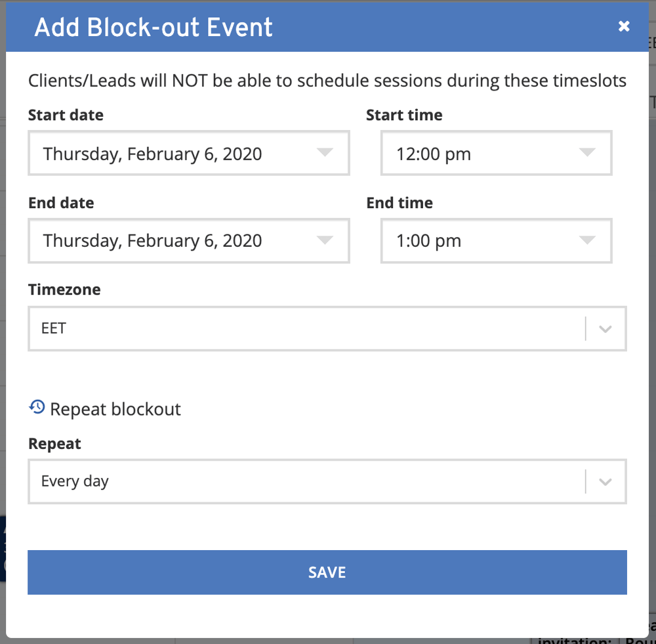Open the Start time selector
The width and height of the screenshot is (656, 644).
tap(496, 153)
